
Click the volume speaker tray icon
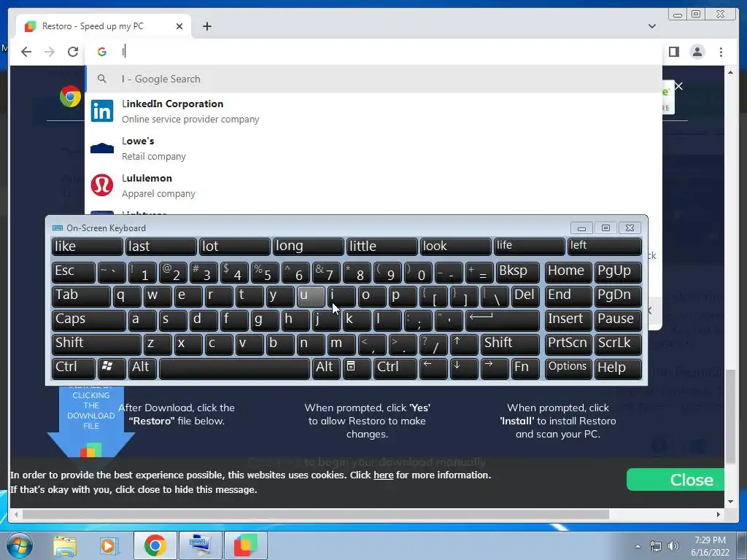pyautogui.click(x=673, y=547)
